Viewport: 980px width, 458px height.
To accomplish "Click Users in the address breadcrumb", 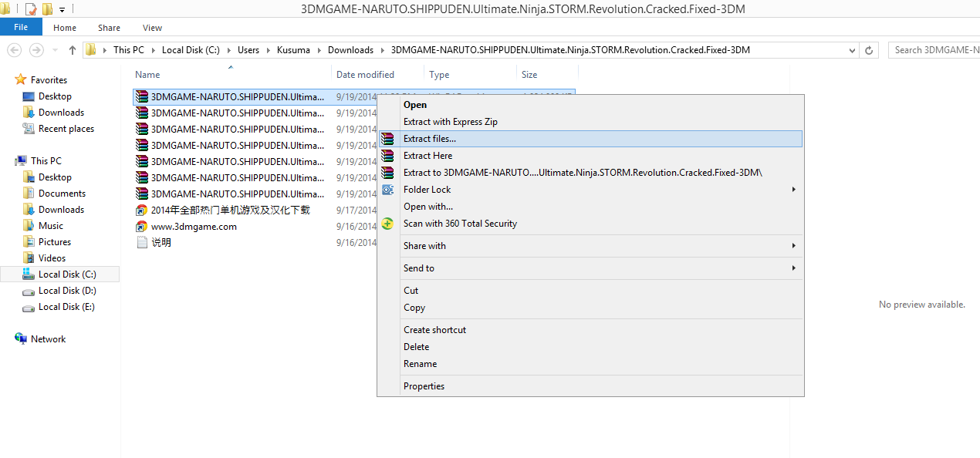I will [x=248, y=50].
